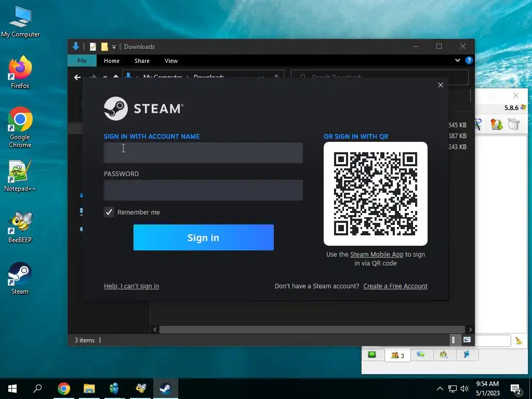This screenshot has height=399, width=532.
Task: Open taskbar search magnifier
Action: click(37, 389)
